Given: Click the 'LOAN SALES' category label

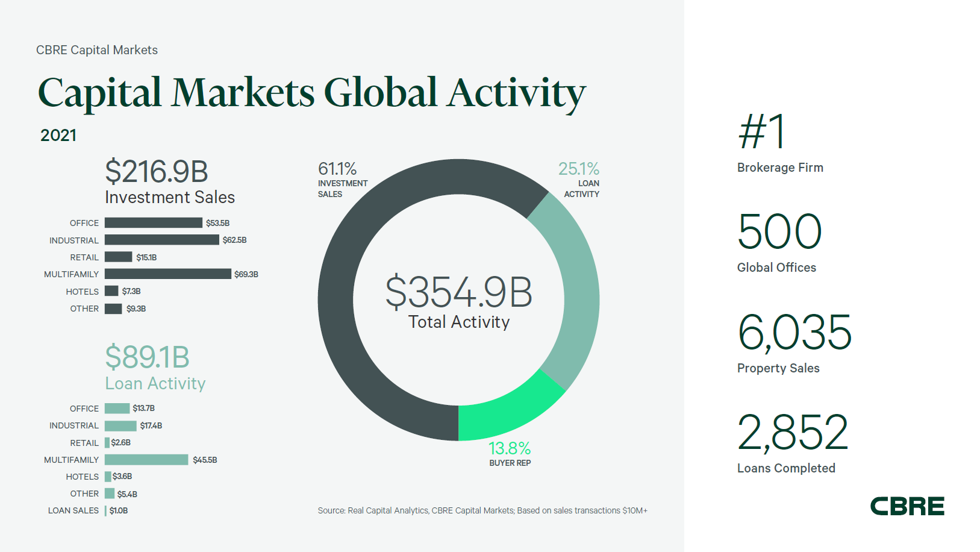Looking at the screenshot, I should click(73, 510).
